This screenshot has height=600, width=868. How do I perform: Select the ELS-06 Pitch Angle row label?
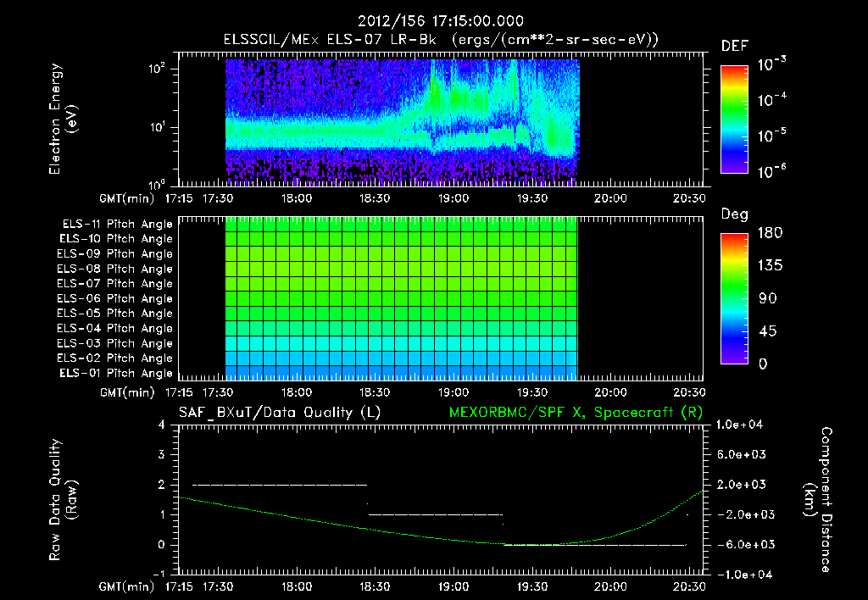click(x=114, y=299)
